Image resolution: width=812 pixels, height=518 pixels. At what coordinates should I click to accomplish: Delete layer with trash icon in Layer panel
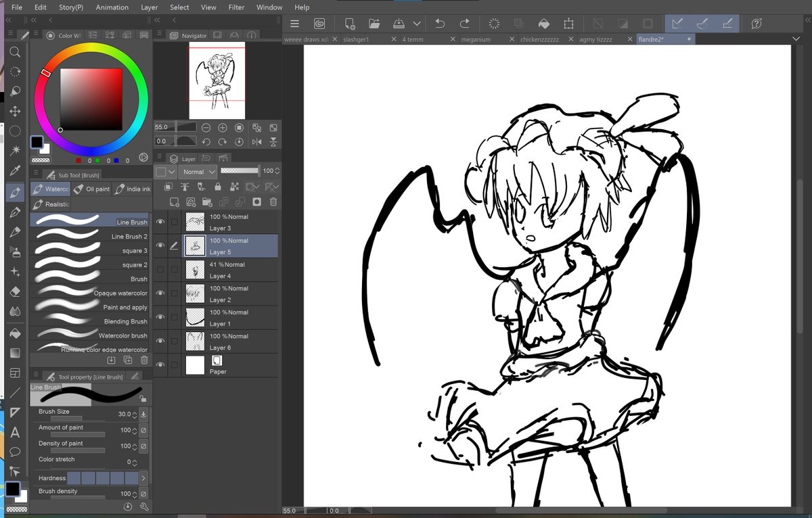coord(273,202)
